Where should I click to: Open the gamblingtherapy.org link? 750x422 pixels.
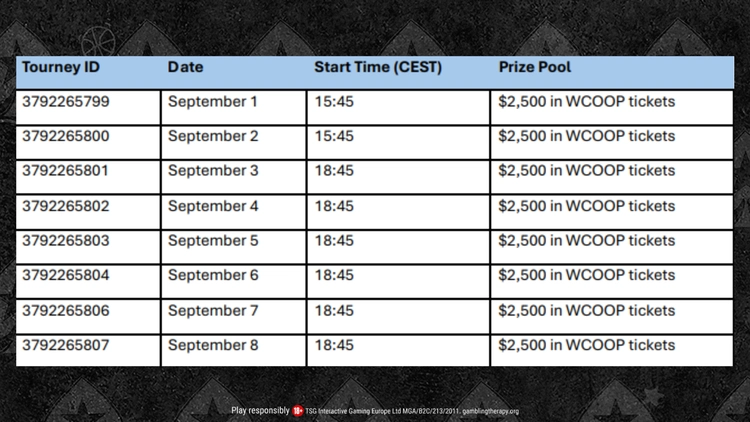click(490, 411)
